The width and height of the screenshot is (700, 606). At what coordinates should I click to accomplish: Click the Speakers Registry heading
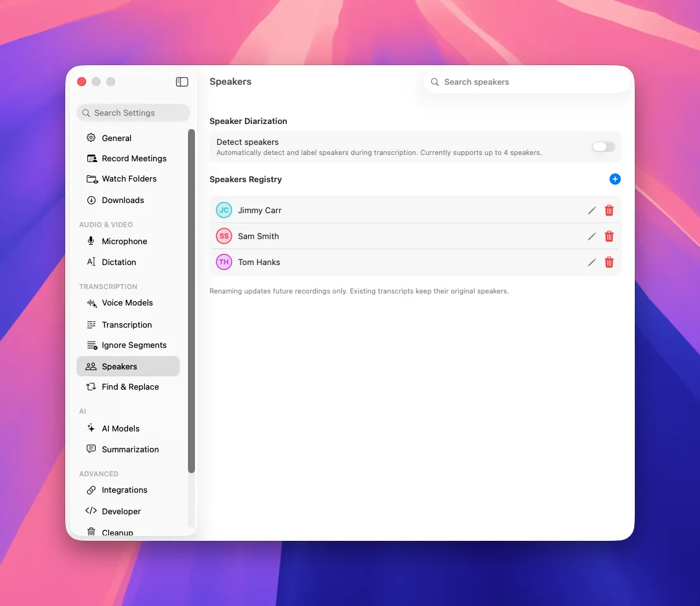pyautogui.click(x=246, y=179)
